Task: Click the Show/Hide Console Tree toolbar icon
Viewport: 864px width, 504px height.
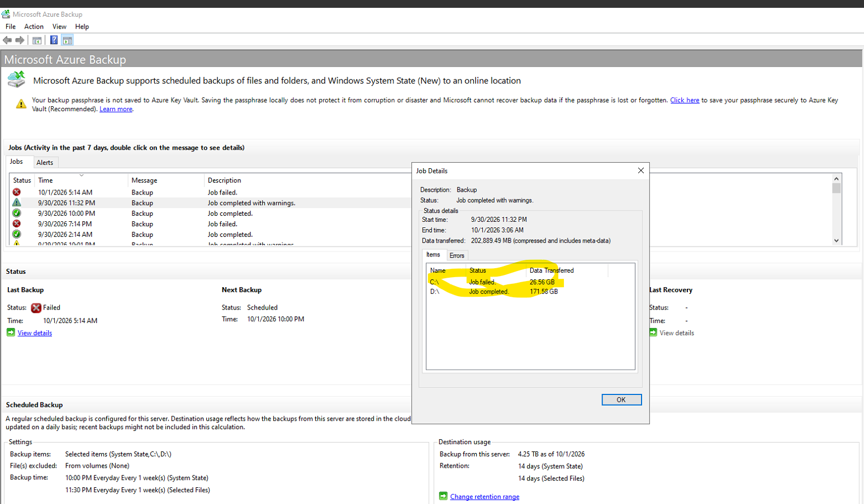Action: click(37, 40)
